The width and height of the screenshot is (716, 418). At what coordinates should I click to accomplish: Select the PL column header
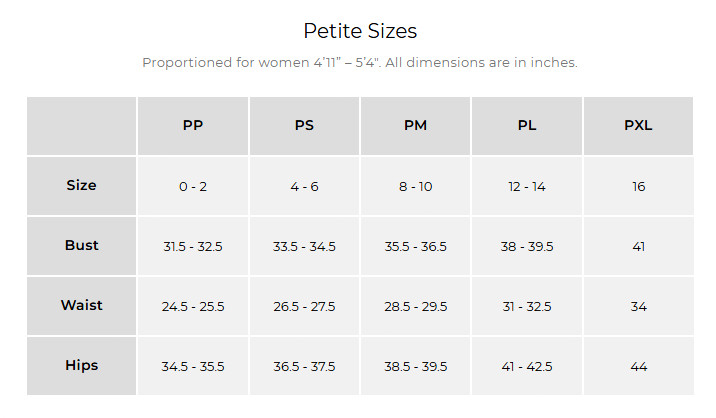[527, 126]
